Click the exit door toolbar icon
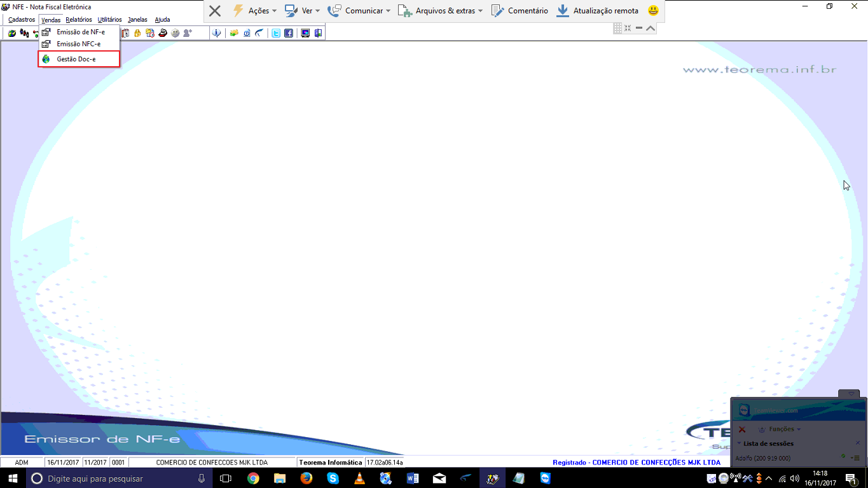The height and width of the screenshot is (488, 868). (318, 33)
